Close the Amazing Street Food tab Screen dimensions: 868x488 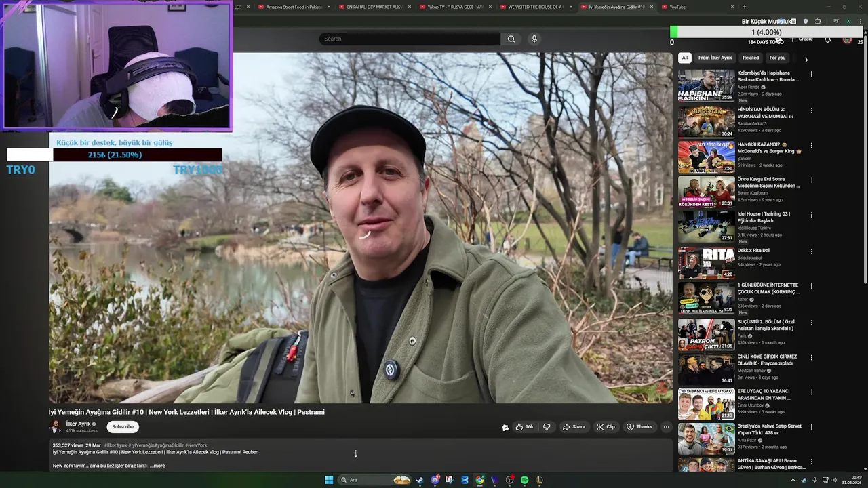pos(329,7)
